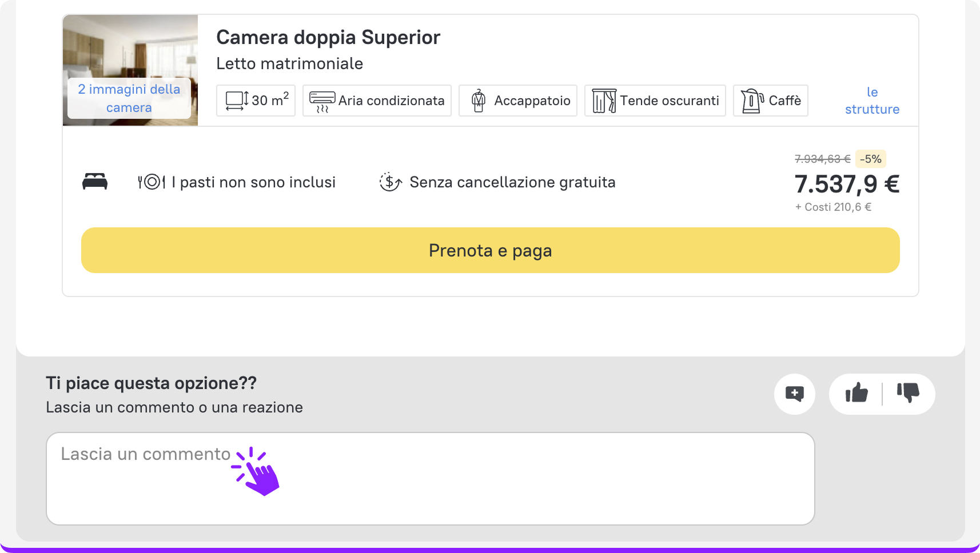
Task: Click the 'Camera doppia Superior' room title
Action: (x=328, y=38)
